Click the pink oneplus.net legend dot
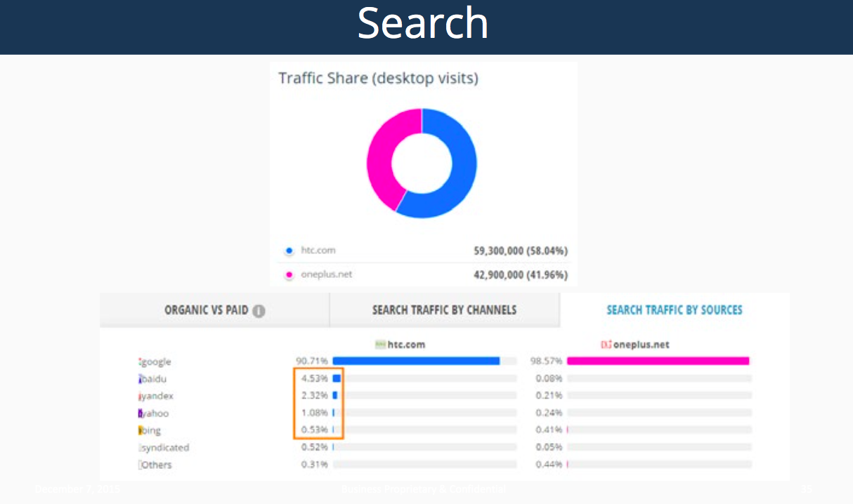853x504 pixels. [289, 275]
